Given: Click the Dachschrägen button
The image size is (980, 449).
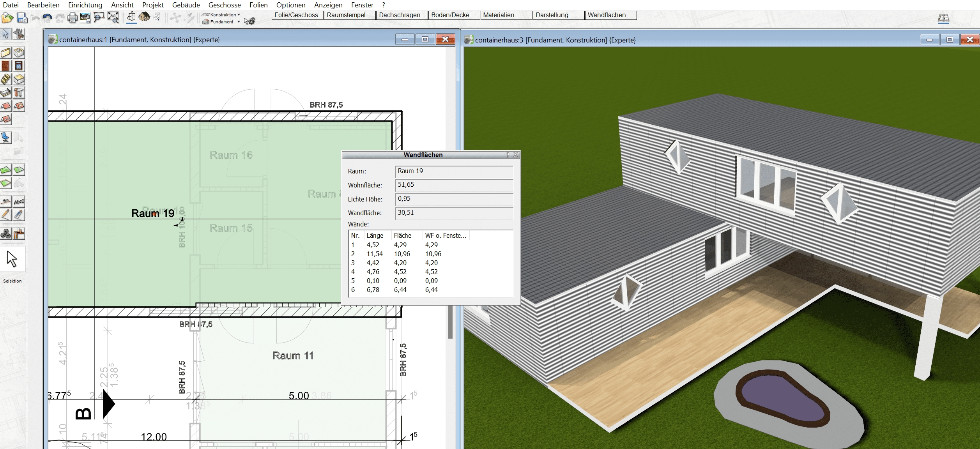Looking at the screenshot, I should click(402, 15).
